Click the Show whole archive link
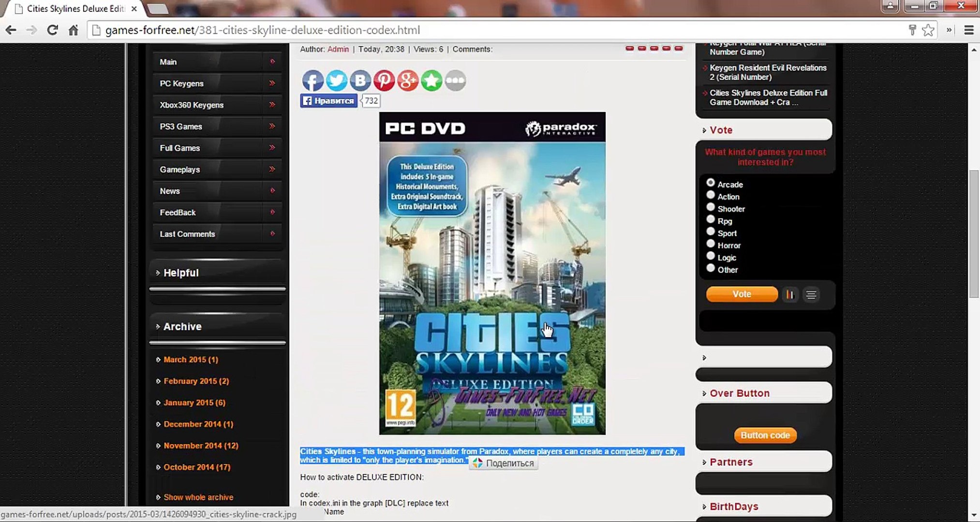The image size is (980, 522). tap(198, 497)
